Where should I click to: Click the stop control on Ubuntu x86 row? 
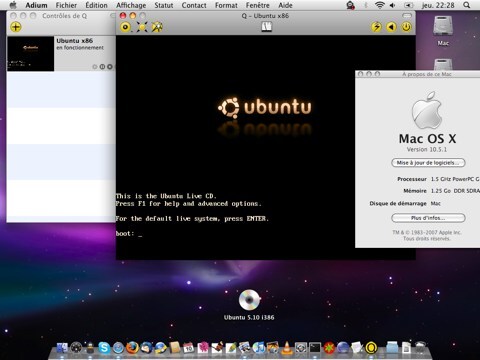[x=110, y=67]
